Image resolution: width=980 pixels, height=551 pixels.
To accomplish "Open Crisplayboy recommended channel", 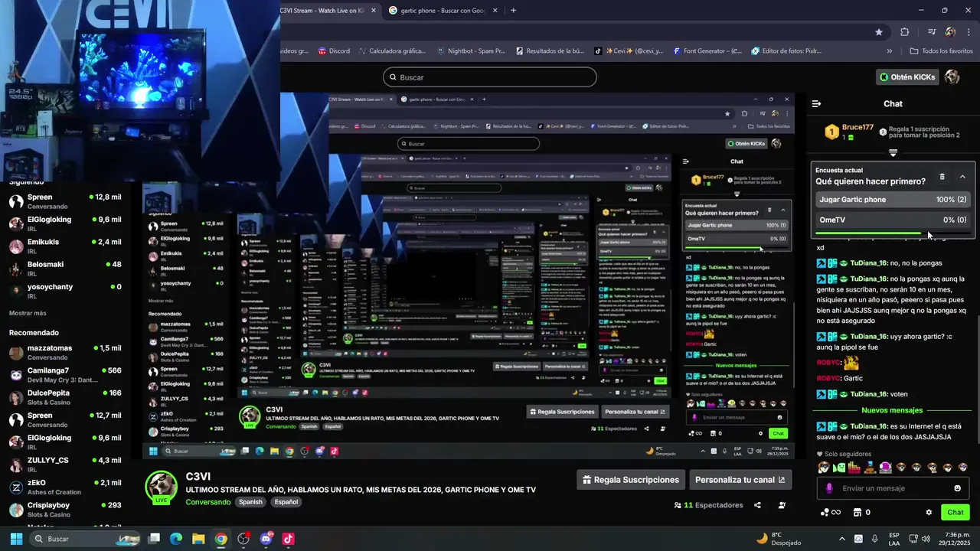I will click(x=65, y=509).
